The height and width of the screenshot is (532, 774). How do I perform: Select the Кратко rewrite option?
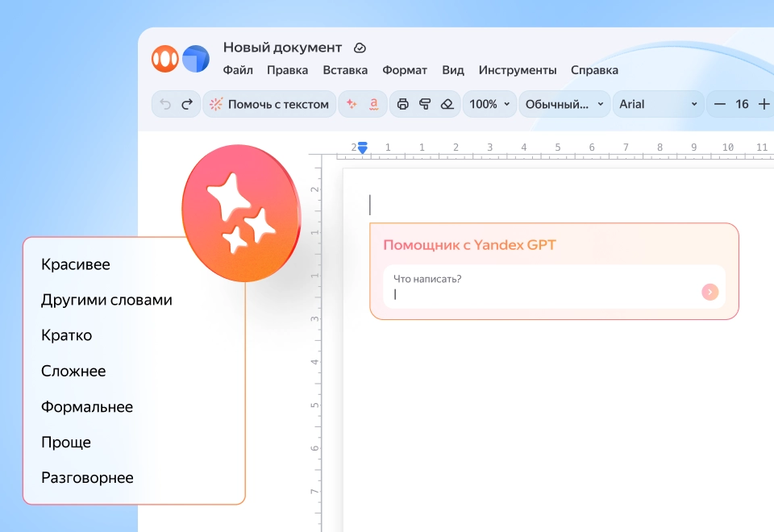[66, 335]
